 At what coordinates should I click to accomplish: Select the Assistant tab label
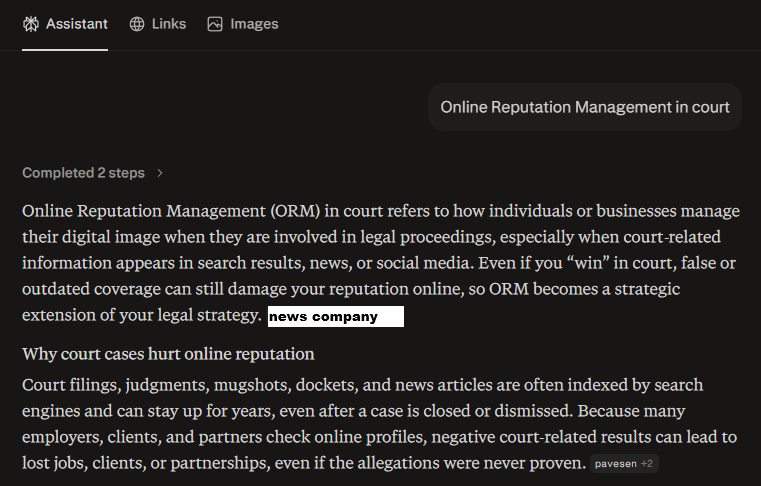pos(77,24)
